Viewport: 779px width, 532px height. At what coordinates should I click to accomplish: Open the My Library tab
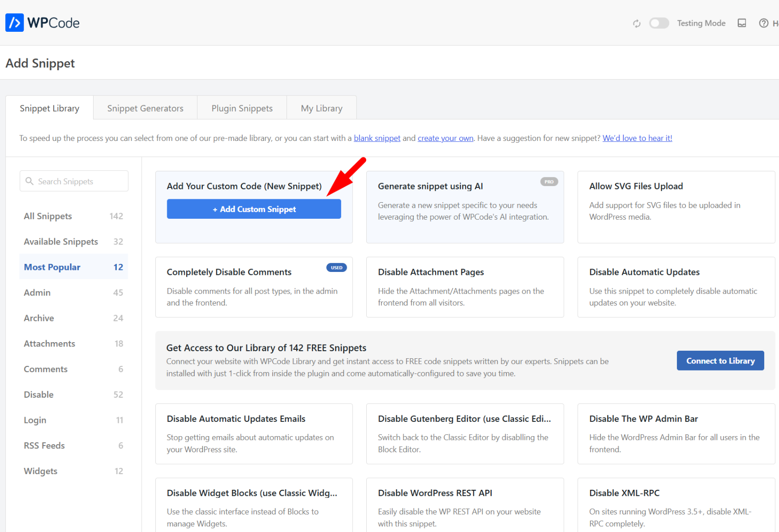(x=322, y=108)
